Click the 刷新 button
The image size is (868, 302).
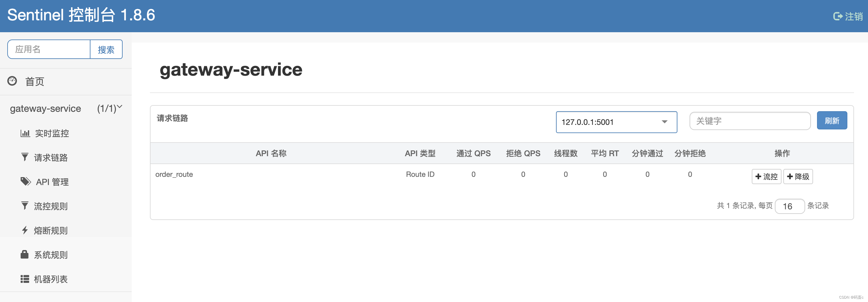832,120
